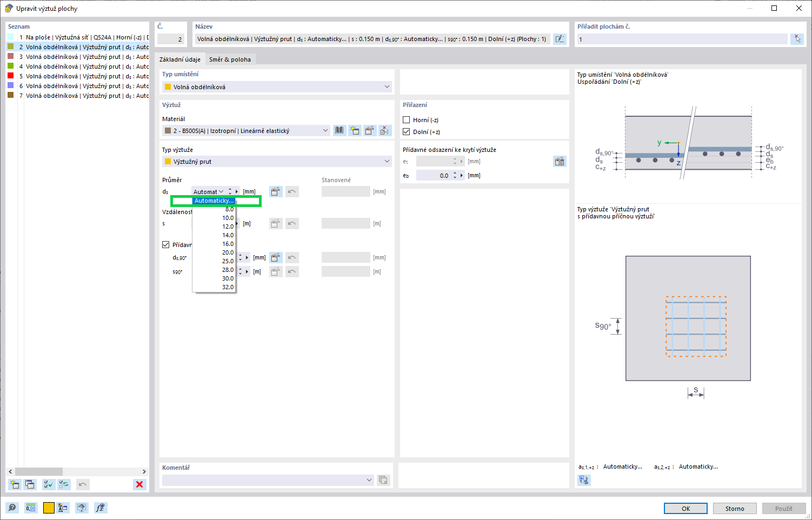Click the yellow color swatch in bottom toolbar
This screenshot has width=812, height=520.
(49, 508)
